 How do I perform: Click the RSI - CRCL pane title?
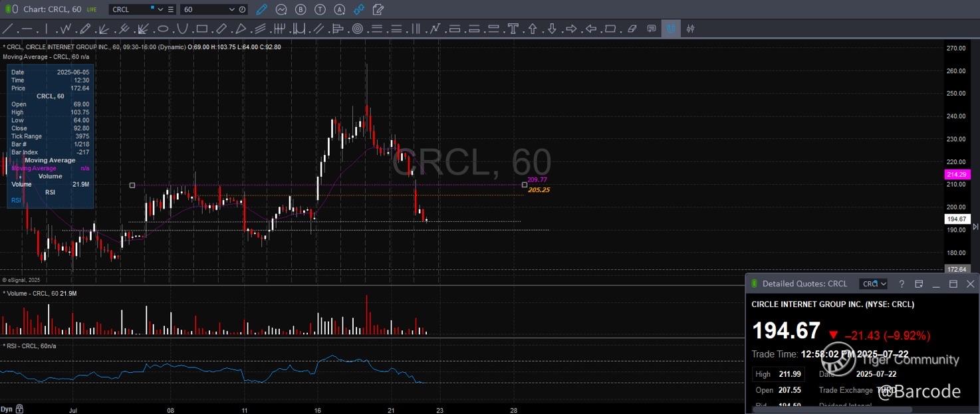30,346
